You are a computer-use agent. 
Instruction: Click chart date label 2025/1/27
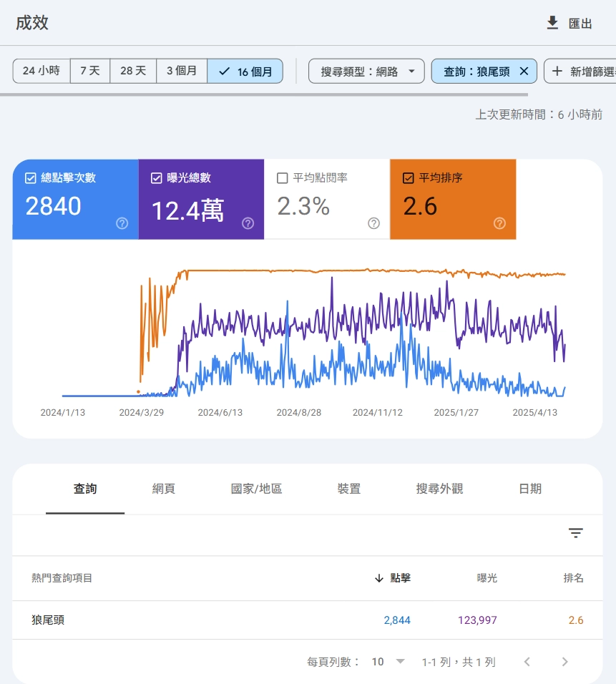(x=456, y=412)
